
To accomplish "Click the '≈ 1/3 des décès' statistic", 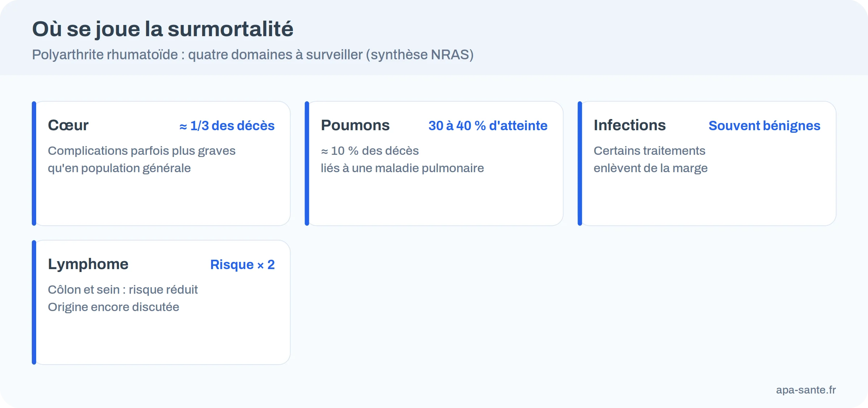I will [x=227, y=126].
